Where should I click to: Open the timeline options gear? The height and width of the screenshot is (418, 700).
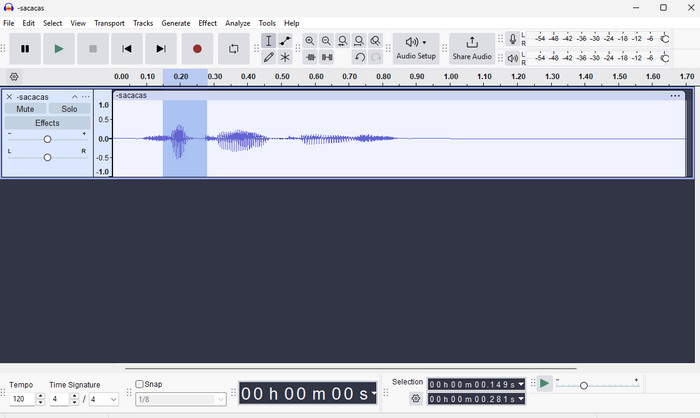click(14, 77)
